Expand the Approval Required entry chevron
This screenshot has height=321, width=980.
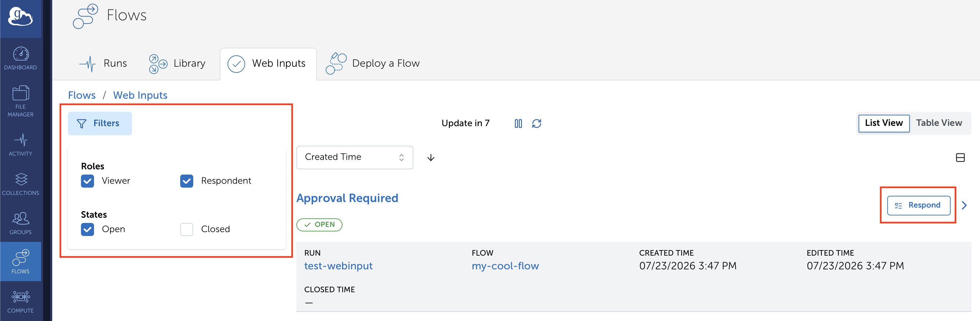click(x=964, y=206)
